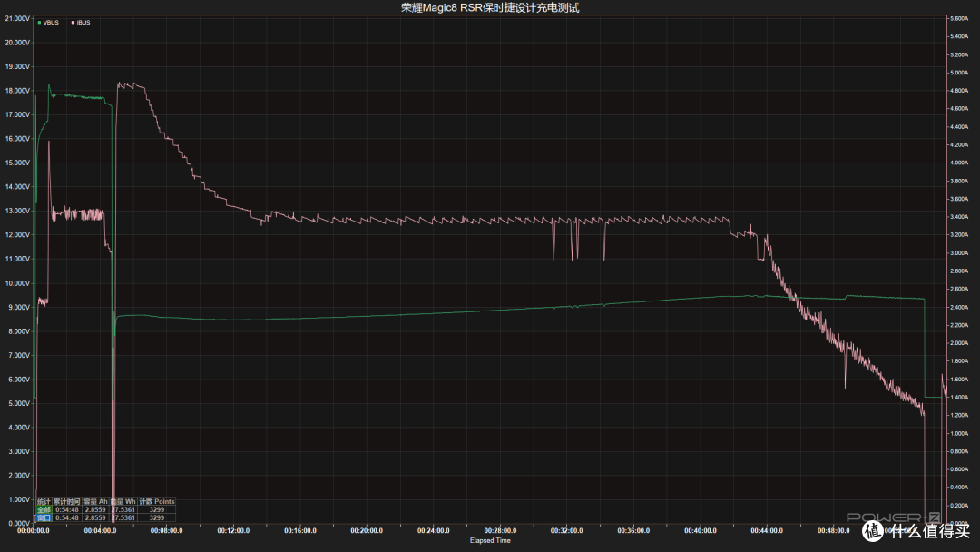Screen dimensions: 980x552
Task: Click the 12.000V voltage axis label
Action: [x=17, y=235]
